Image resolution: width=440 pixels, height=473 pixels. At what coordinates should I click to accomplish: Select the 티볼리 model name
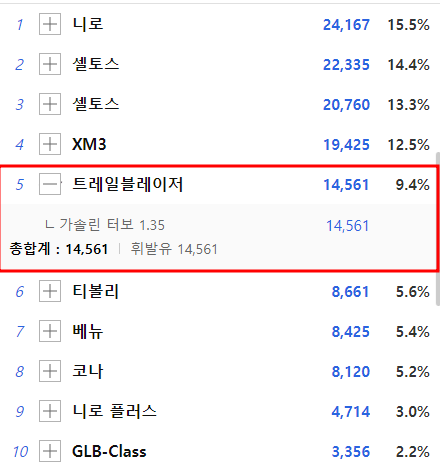pos(96,291)
